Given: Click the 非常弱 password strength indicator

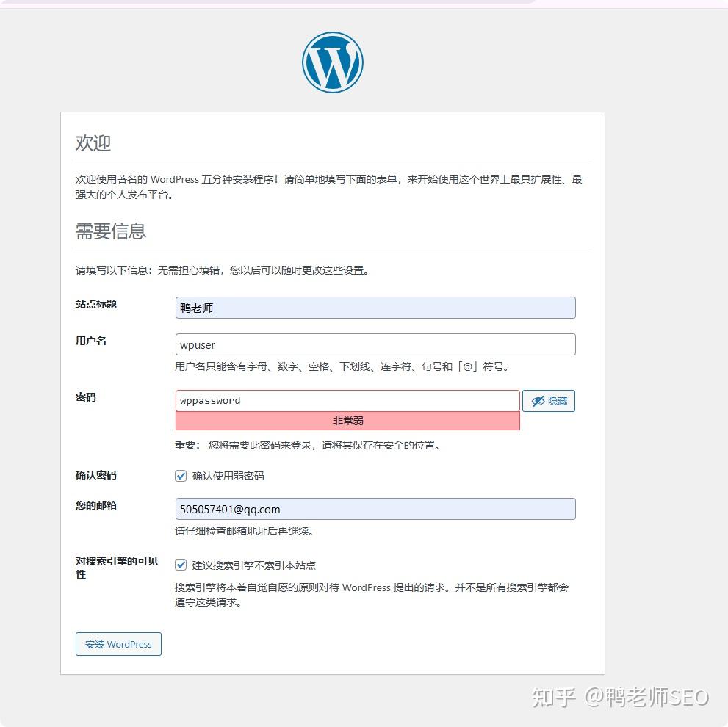Looking at the screenshot, I should coord(347,420).
